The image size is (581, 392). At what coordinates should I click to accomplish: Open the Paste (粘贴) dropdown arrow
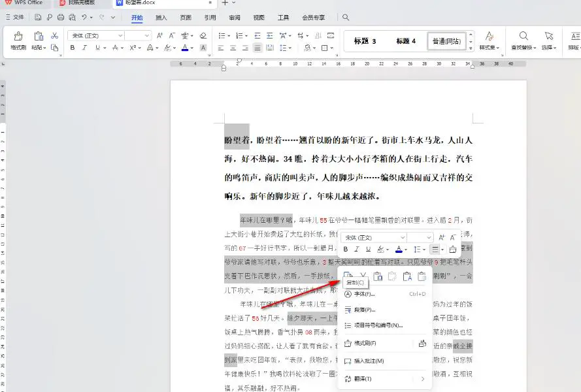coord(44,48)
